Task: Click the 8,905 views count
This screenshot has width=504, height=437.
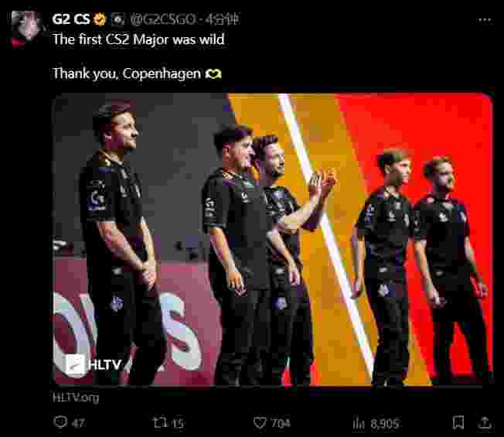Action: tap(384, 423)
